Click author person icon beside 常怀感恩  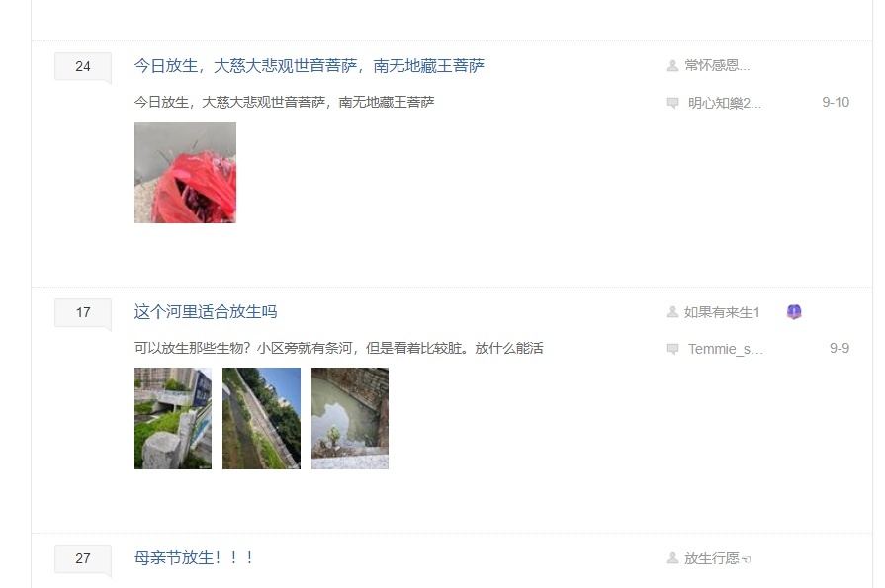tap(672, 66)
